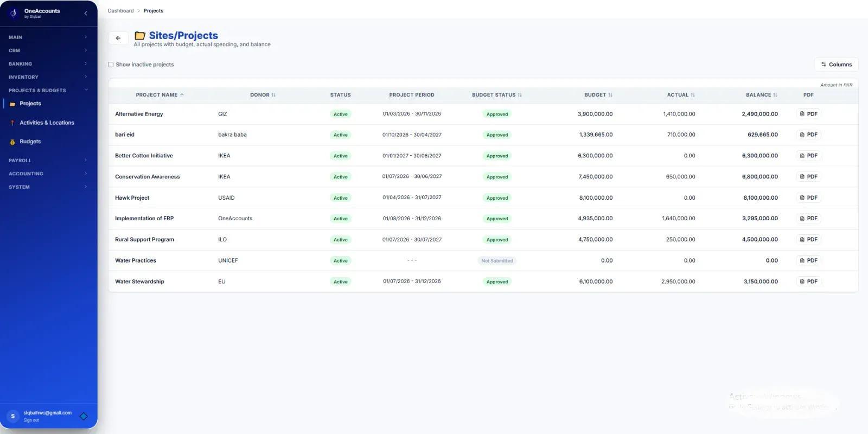Sort by Donor column
The height and width of the screenshot is (434, 868).
coord(263,95)
